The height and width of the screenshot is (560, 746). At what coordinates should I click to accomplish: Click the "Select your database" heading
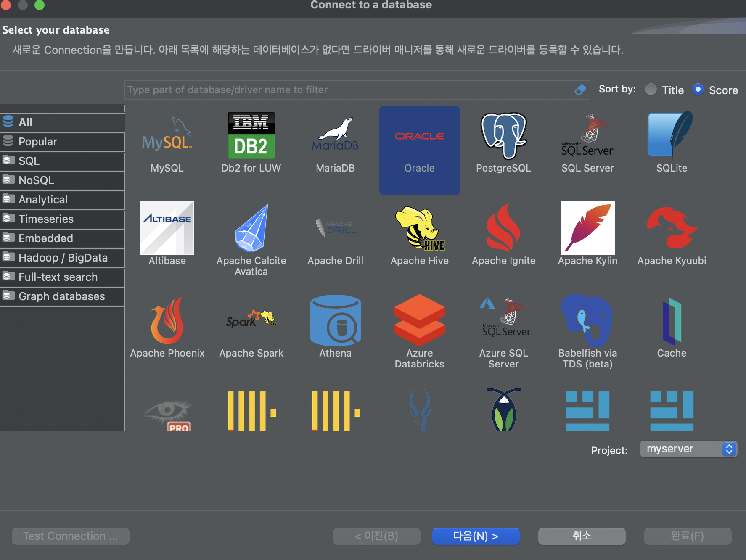tap(56, 30)
